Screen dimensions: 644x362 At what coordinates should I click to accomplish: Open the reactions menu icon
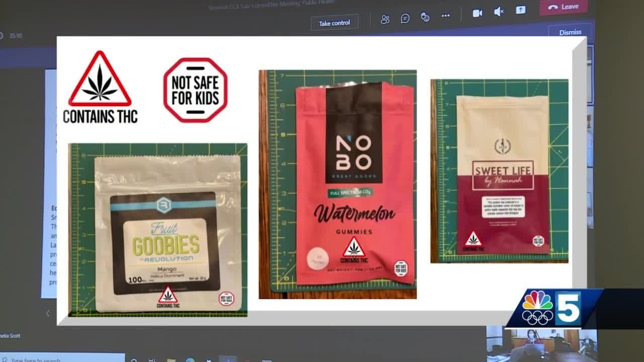click(x=425, y=18)
